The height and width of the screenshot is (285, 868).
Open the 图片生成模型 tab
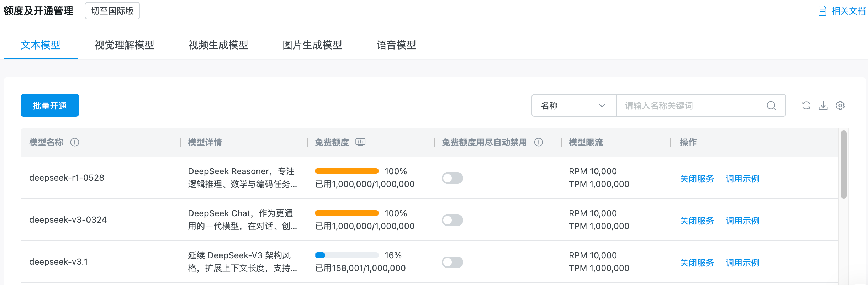[312, 45]
